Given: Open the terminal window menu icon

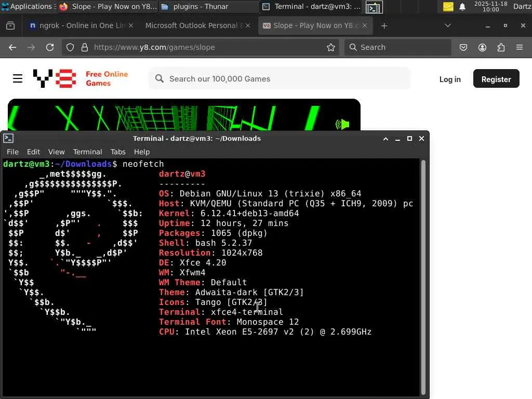Looking at the screenshot, I should click(8, 138).
